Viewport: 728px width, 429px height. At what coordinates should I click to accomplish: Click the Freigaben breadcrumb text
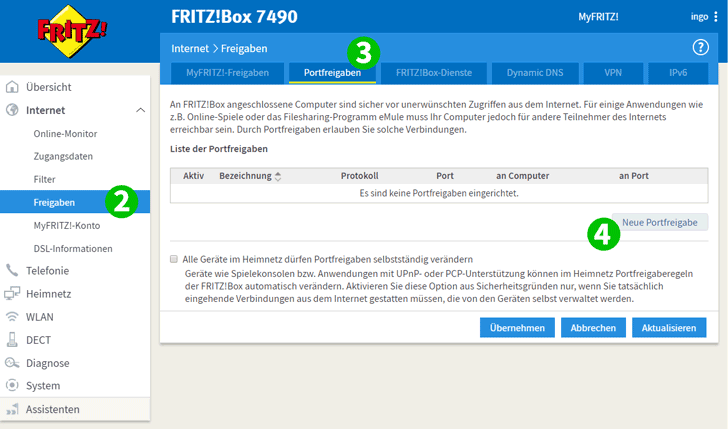[x=244, y=48]
